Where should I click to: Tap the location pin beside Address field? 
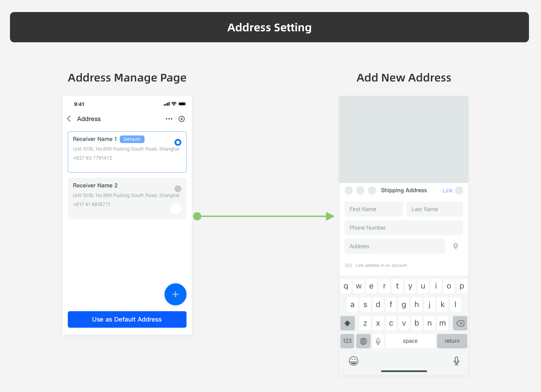[x=456, y=246]
